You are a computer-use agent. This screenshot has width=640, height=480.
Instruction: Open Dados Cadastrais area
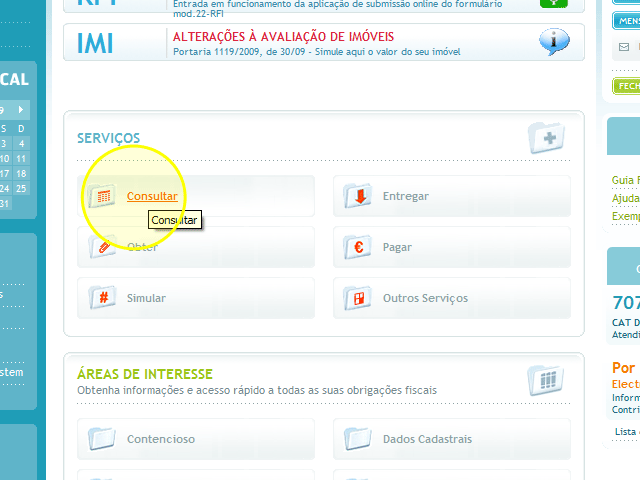(x=427, y=439)
